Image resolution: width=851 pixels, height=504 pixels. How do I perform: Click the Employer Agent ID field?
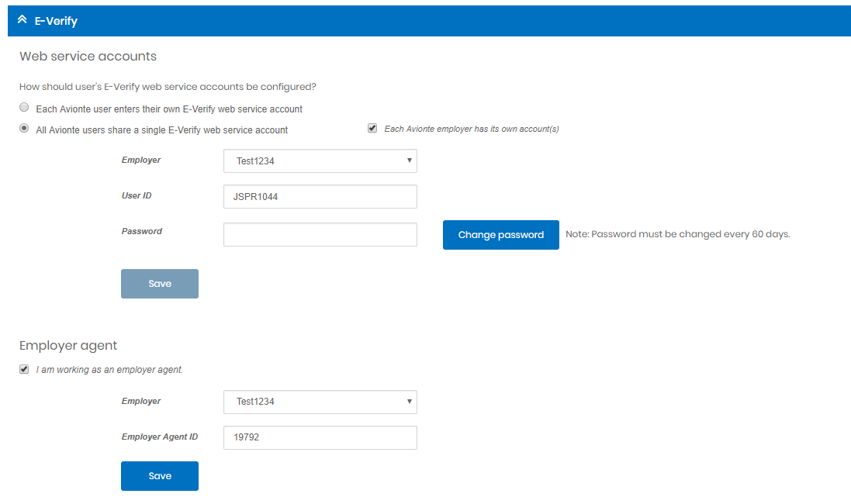(320, 437)
